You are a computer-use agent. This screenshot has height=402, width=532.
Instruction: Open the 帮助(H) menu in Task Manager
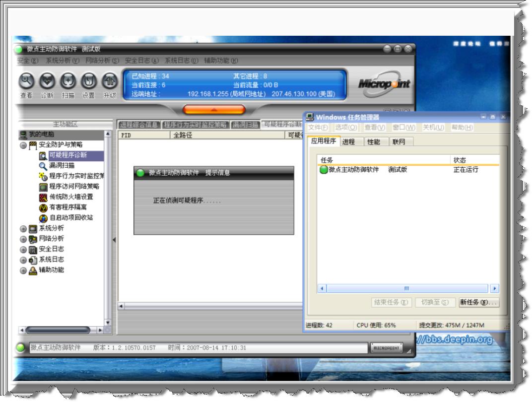coord(462,128)
